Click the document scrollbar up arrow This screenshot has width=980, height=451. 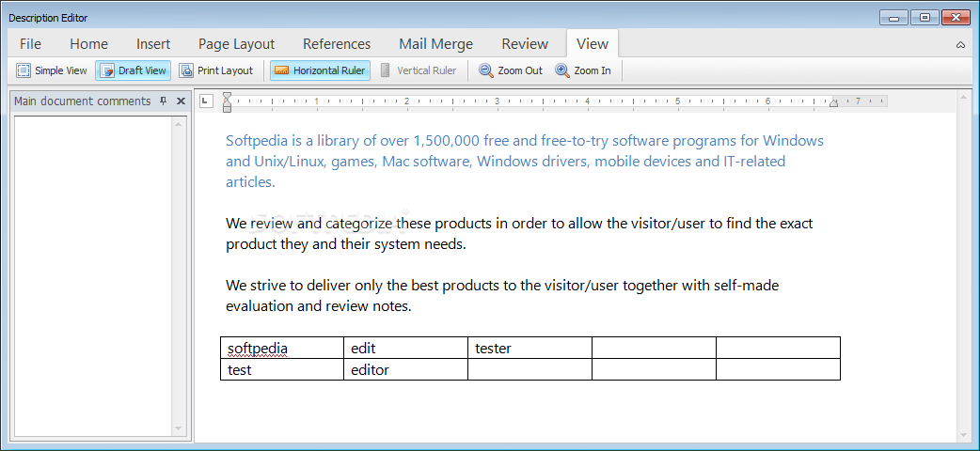(964, 99)
